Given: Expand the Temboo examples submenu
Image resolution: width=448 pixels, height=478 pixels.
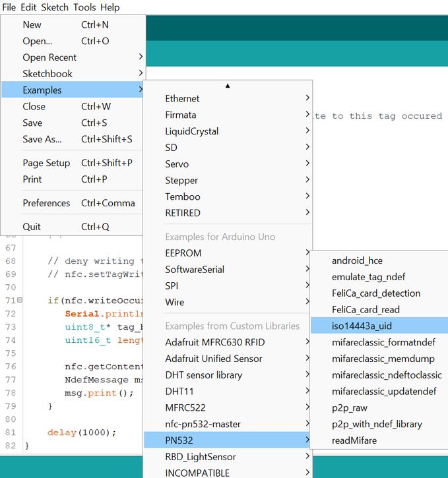Looking at the screenshot, I should (x=228, y=196).
